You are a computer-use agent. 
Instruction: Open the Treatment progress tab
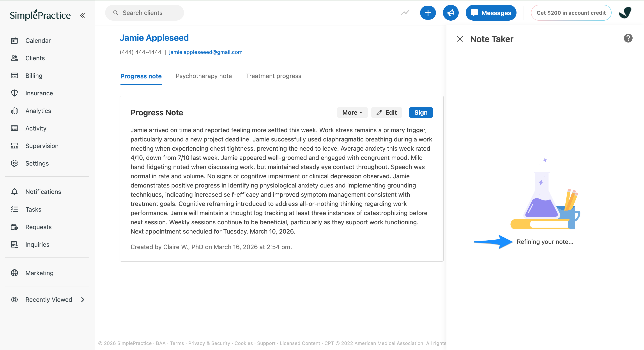274,76
